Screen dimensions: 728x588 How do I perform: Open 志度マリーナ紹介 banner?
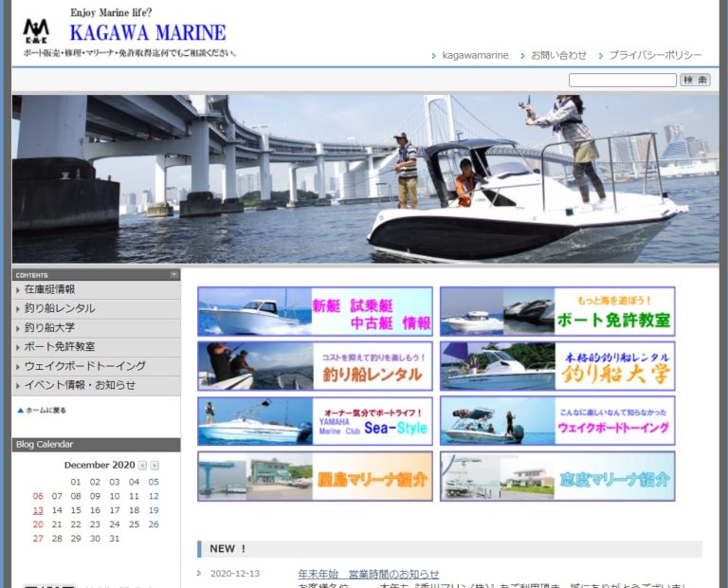(557, 476)
